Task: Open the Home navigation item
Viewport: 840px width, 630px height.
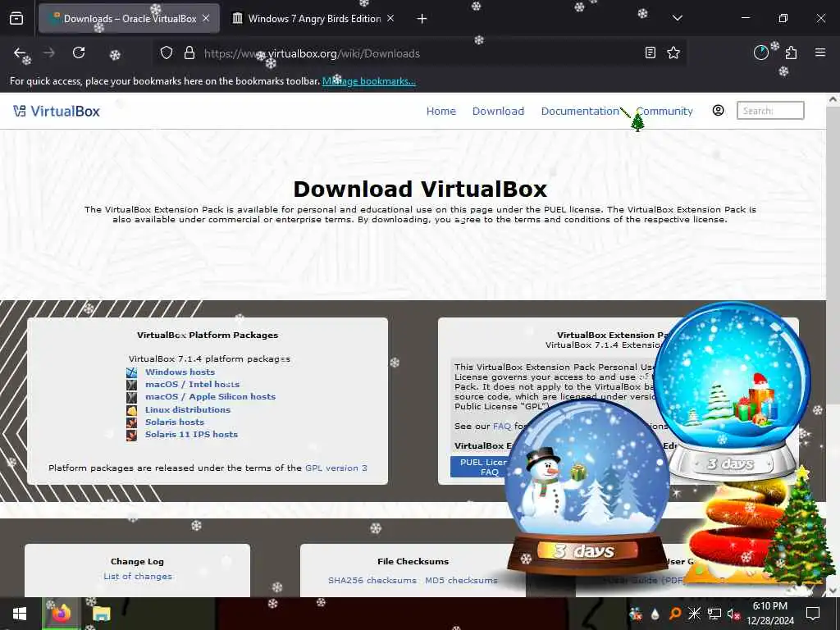Action: (441, 111)
